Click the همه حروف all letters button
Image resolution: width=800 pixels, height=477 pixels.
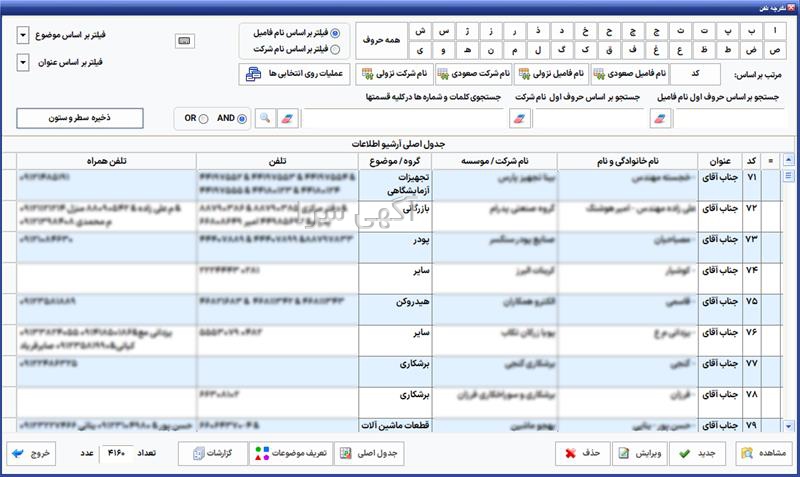[381, 40]
